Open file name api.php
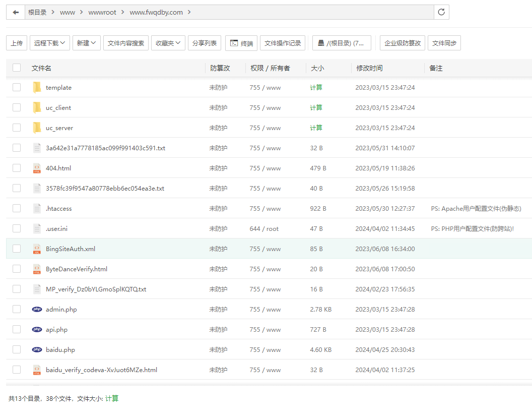 pos(56,330)
